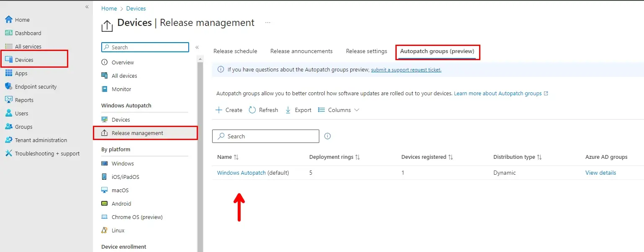Open the Windows Autopatch group link
644x252 pixels.
pos(241,173)
